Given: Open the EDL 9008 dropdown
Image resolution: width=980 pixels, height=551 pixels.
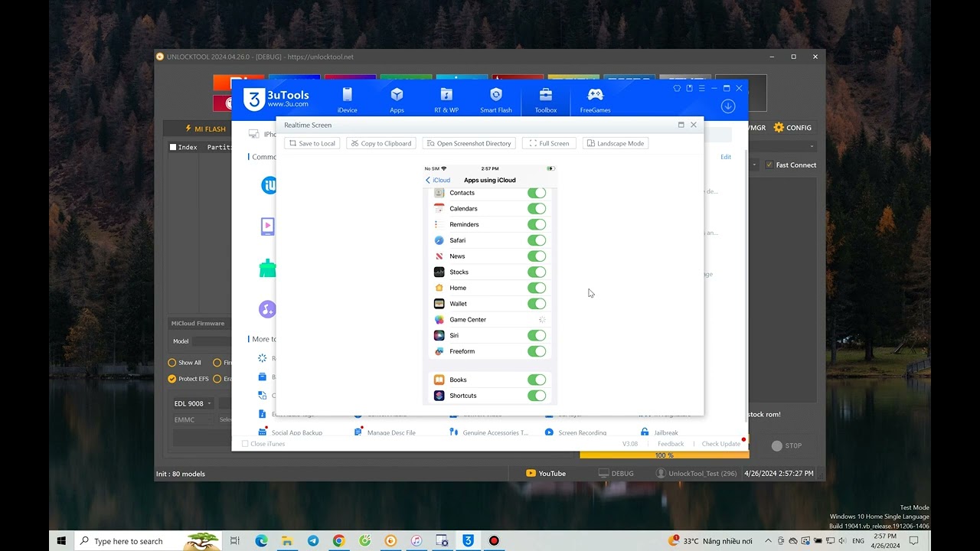Looking at the screenshot, I should (x=194, y=403).
